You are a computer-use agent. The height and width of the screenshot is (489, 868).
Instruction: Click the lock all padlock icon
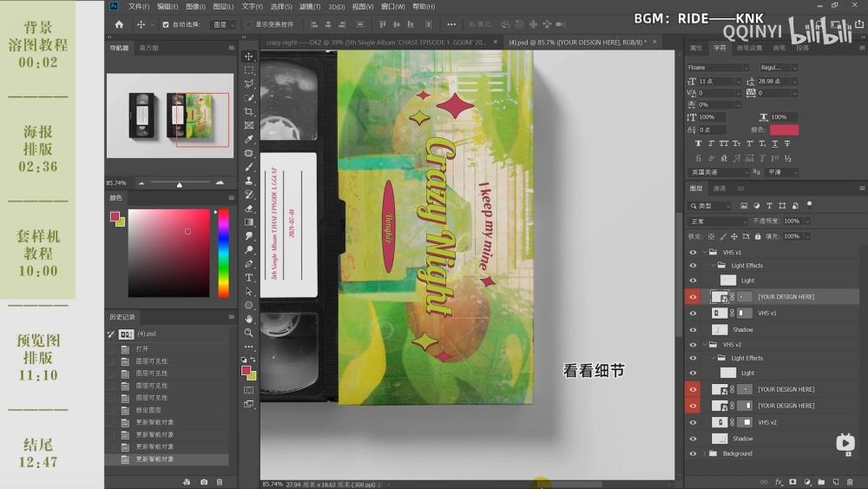point(758,236)
